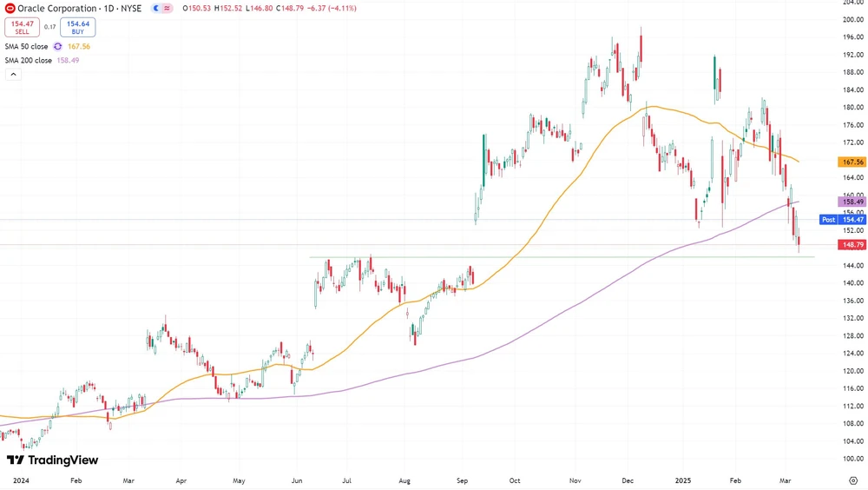Click the O150.53 open value in header
Image resolution: width=868 pixels, height=490 pixels.
196,9
